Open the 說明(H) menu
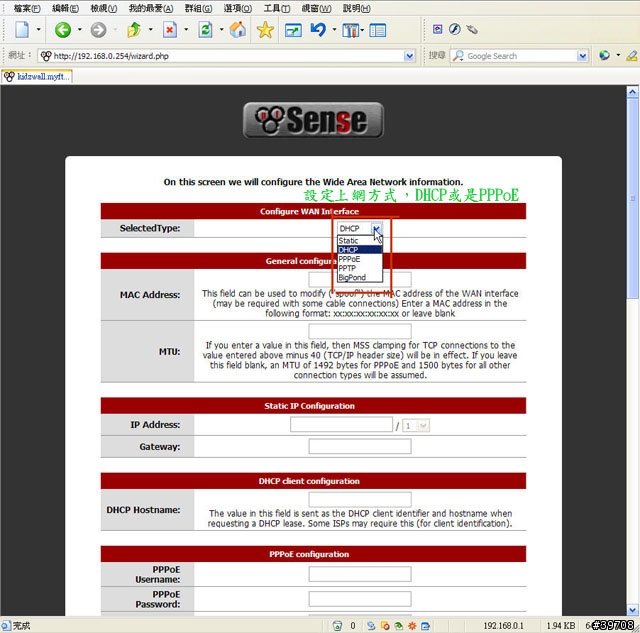640x633 pixels. (356, 8)
